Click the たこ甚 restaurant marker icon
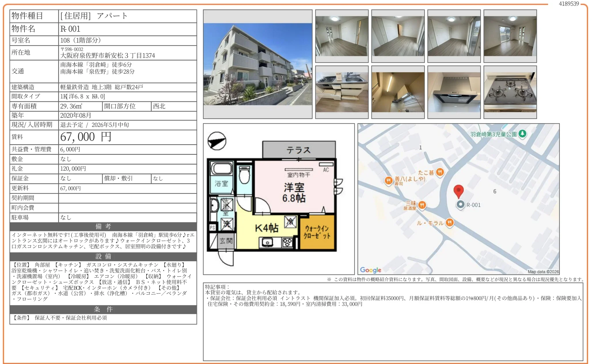Image resolution: width=592 pixels, height=364 pixels. [440, 172]
